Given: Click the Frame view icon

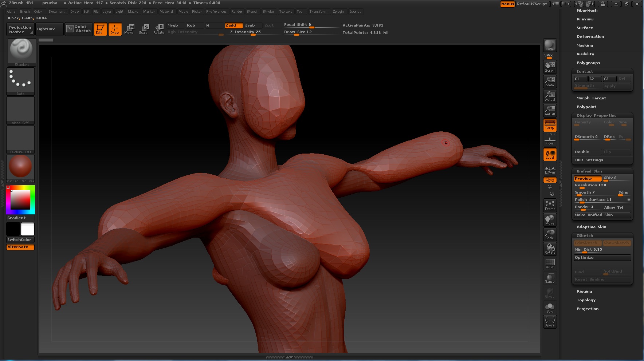Looking at the screenshot, I should coord(550,205).
